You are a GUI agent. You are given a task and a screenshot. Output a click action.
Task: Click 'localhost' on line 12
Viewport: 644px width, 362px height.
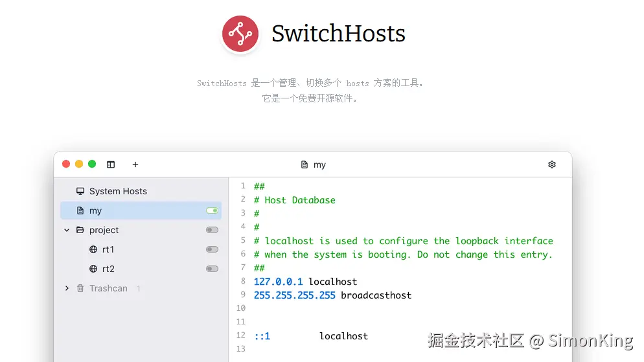click(x=344, y=336)
